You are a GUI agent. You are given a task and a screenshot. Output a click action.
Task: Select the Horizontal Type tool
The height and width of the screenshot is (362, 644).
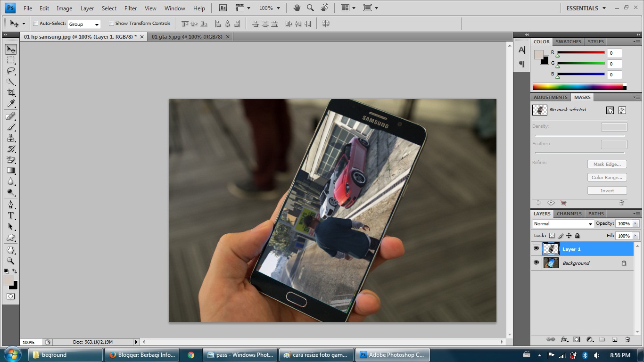tap(11, 216)
